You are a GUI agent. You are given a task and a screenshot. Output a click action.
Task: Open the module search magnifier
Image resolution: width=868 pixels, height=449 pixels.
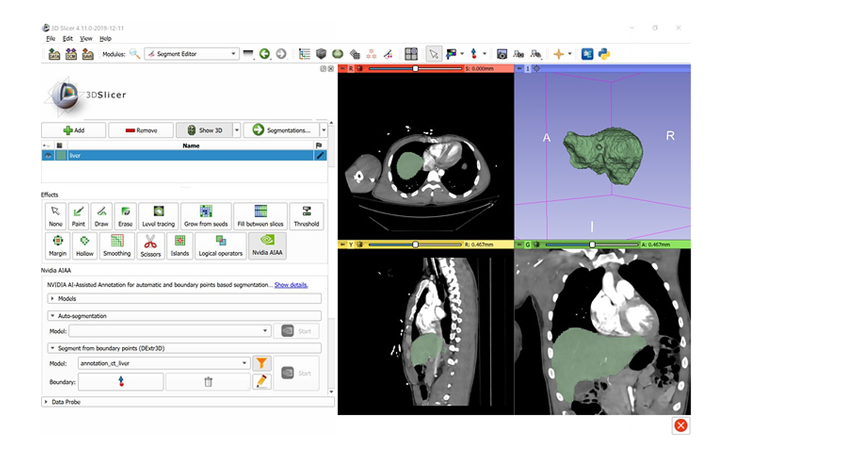134,54
